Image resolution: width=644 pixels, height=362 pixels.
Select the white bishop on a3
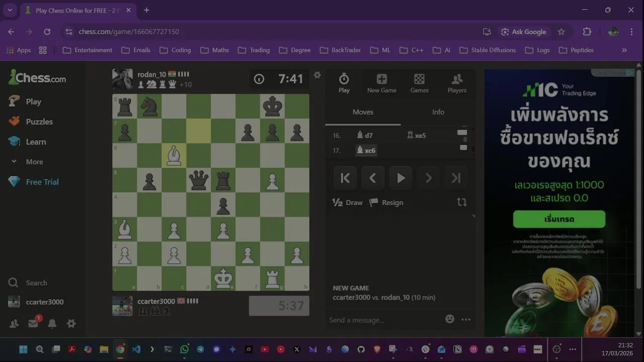124,229
